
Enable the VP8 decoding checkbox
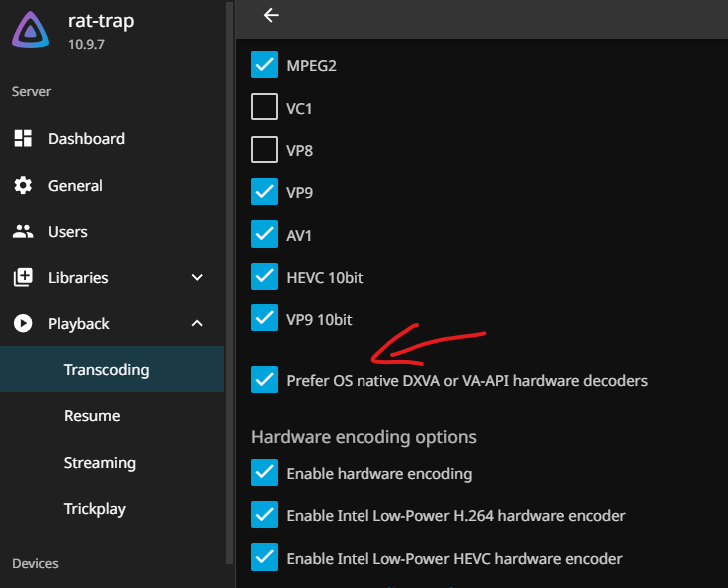(x=264, y=150)
